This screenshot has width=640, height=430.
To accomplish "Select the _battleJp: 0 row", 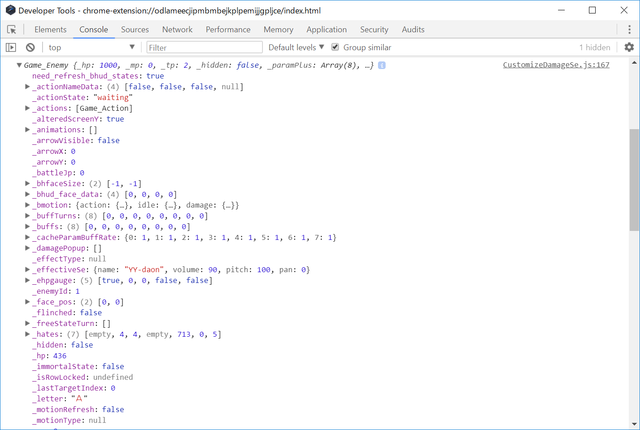I will [58, 173].
